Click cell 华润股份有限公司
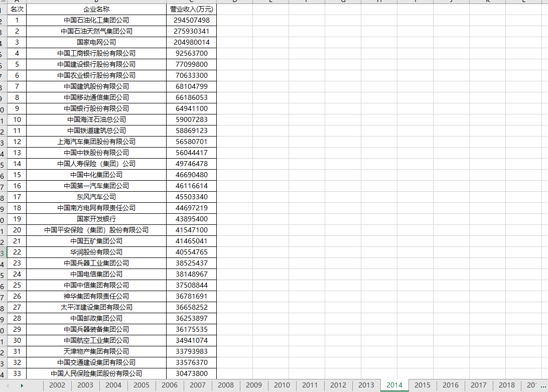 [96, 252]
